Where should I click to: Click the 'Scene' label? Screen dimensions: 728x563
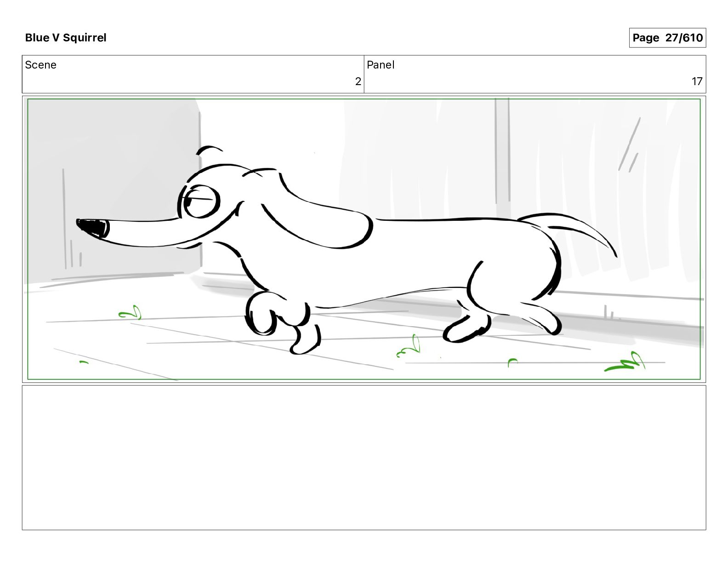coord(40,65)
